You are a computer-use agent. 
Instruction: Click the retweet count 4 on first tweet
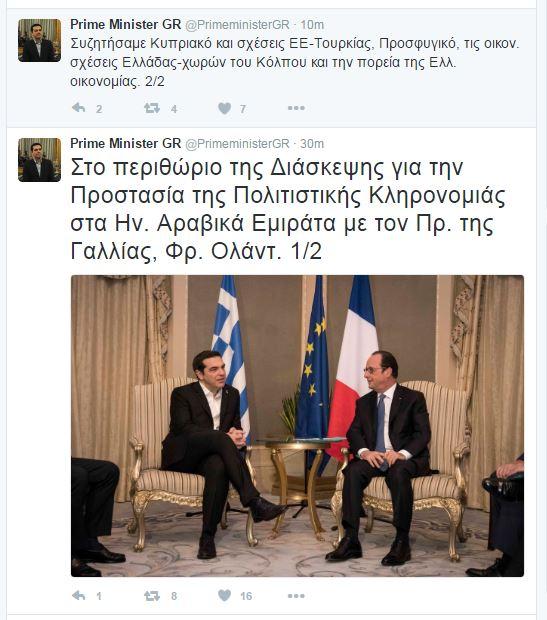174,109
